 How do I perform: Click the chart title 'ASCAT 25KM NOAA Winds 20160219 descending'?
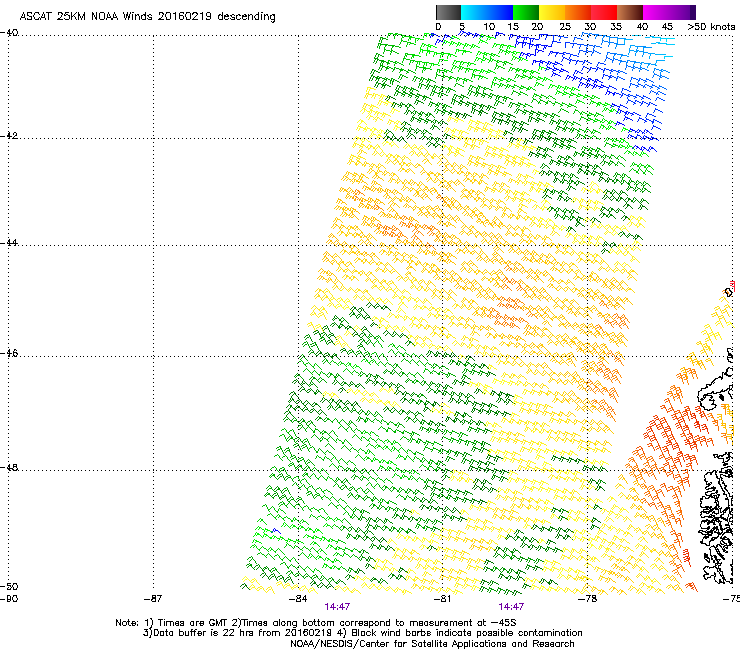(x=147, y=17)
